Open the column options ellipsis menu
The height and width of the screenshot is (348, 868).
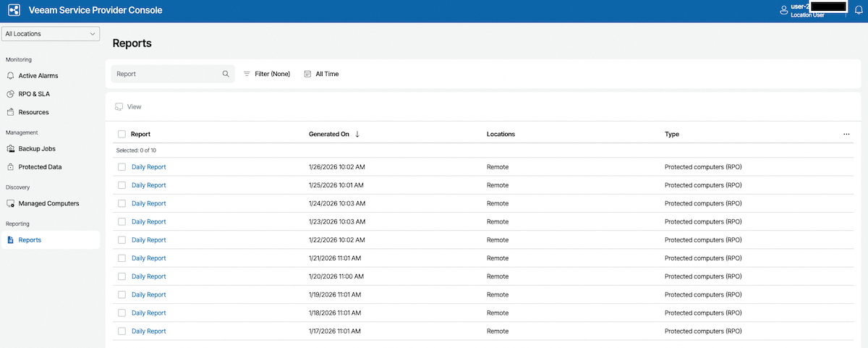click(x=846, y=134)
